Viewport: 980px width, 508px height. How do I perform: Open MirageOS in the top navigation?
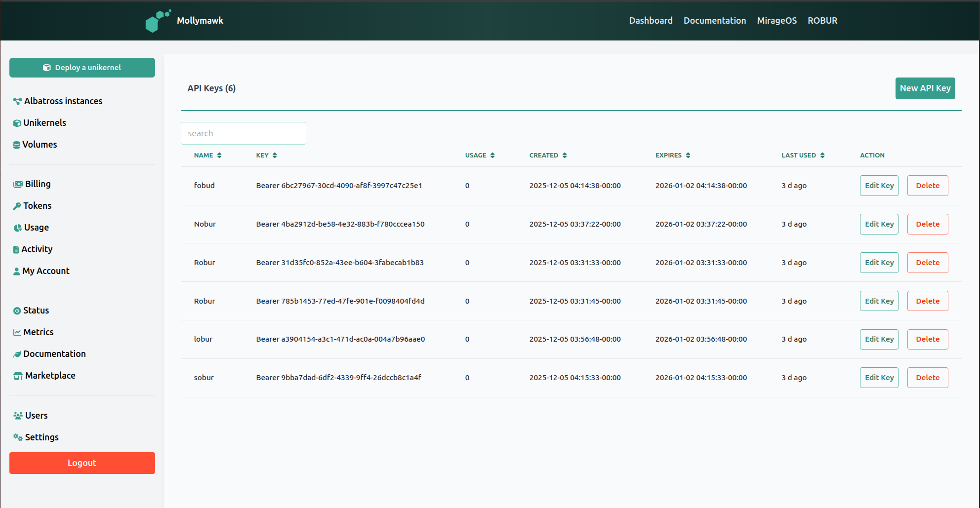776,21
